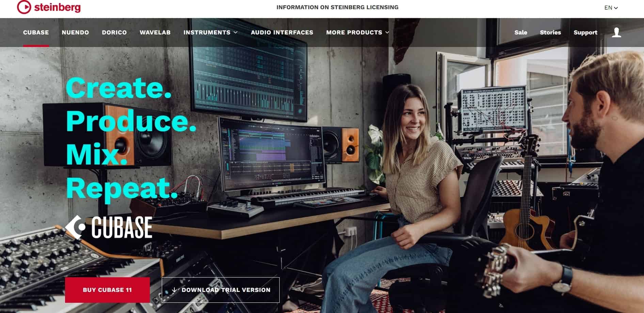Expand the EN language selector
Screen dimensions: 644x313
tap(611, 7)
